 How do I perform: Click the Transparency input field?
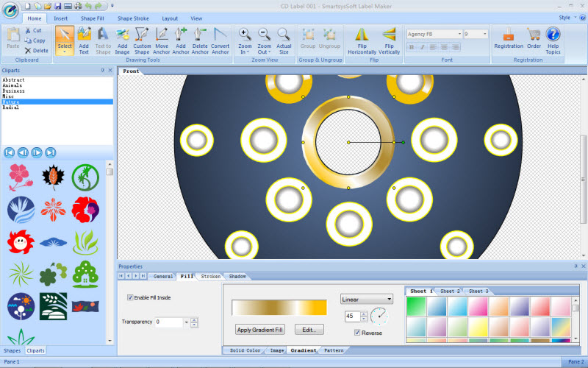click(x=171, y=322)
